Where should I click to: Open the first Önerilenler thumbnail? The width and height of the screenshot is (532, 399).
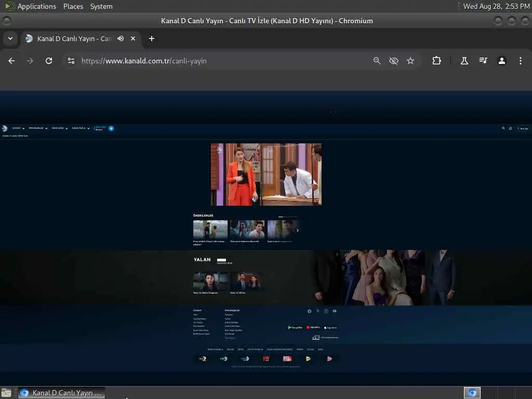click(x=210, y=230)
